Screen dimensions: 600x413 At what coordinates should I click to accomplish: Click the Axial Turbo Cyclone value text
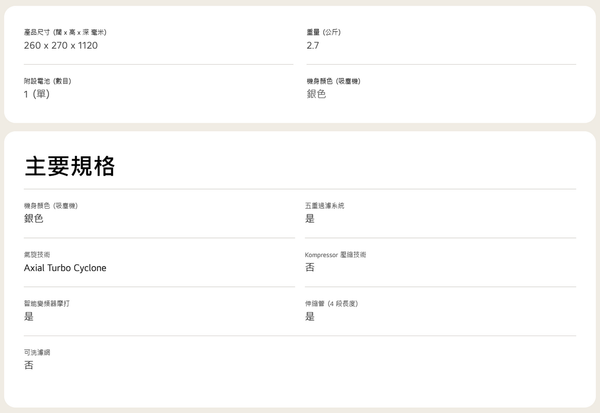(65, 268)
